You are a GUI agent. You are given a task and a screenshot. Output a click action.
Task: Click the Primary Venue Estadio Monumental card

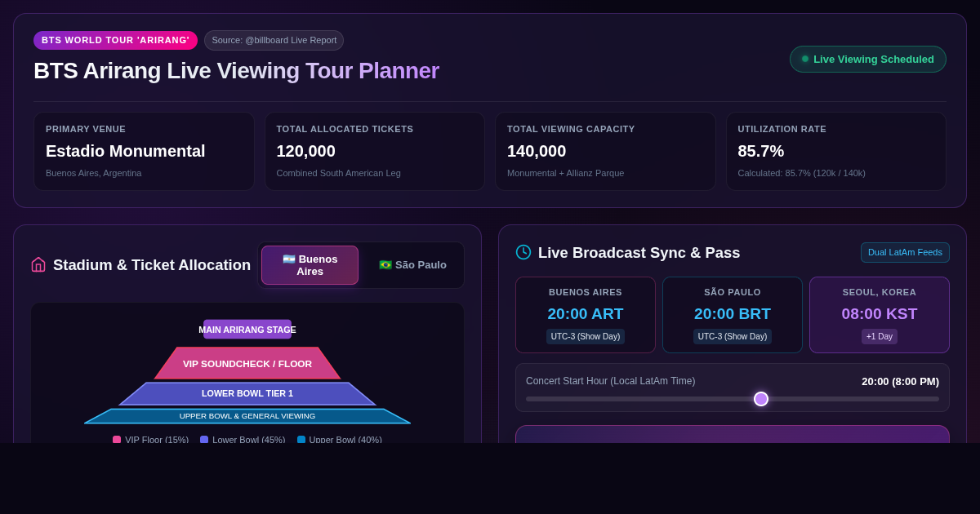pos(144,152)
